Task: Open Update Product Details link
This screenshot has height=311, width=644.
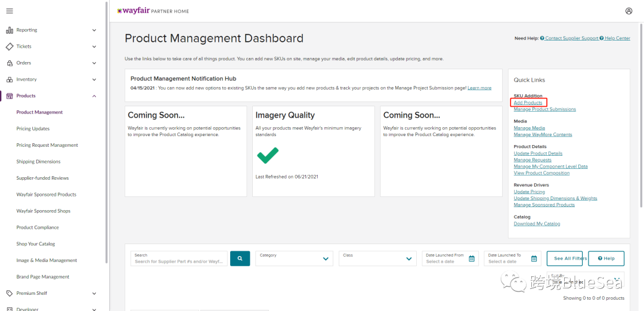Action: [538, 153]
